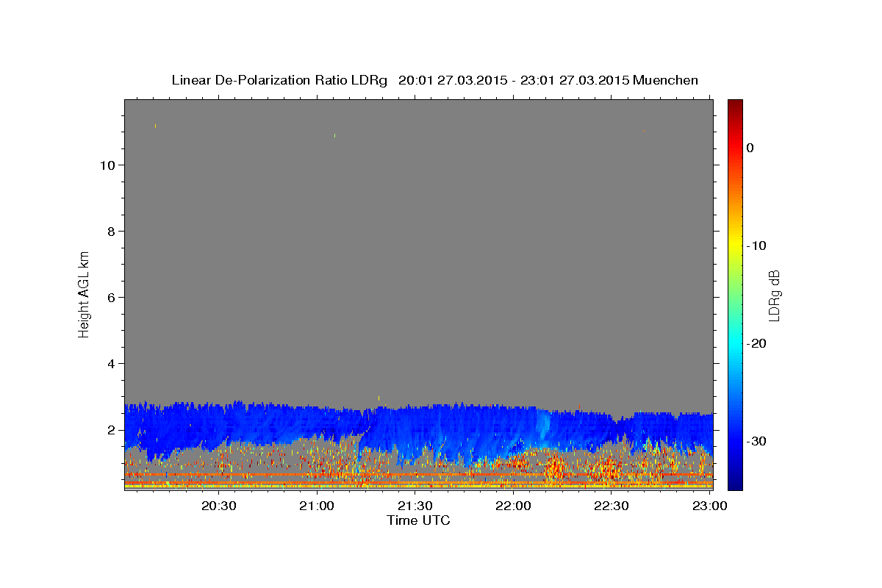Click the red-orange echoes near 22:00
The height and width of the screenshot is (588, 882).
tap(514, 463)
